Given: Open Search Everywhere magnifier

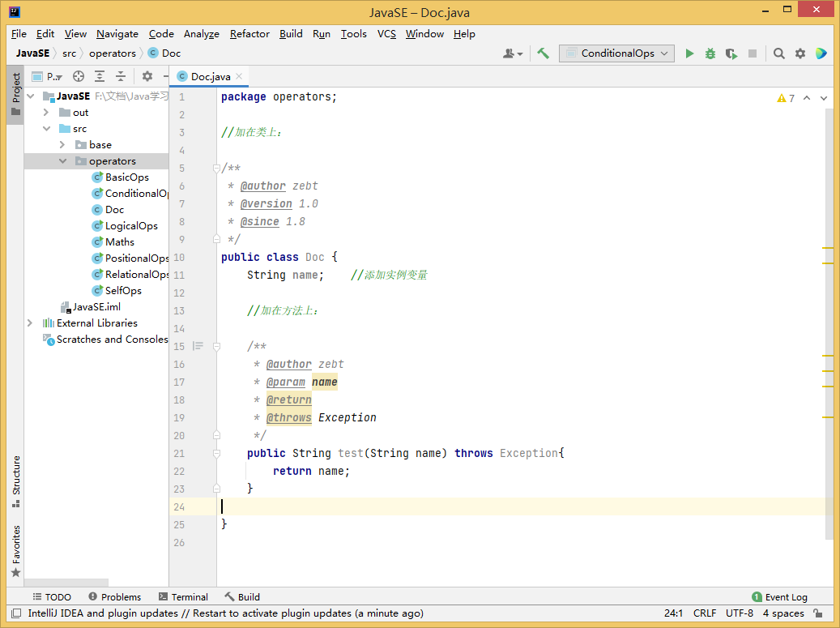Looking at the screenshot, I should coord(779,53).
